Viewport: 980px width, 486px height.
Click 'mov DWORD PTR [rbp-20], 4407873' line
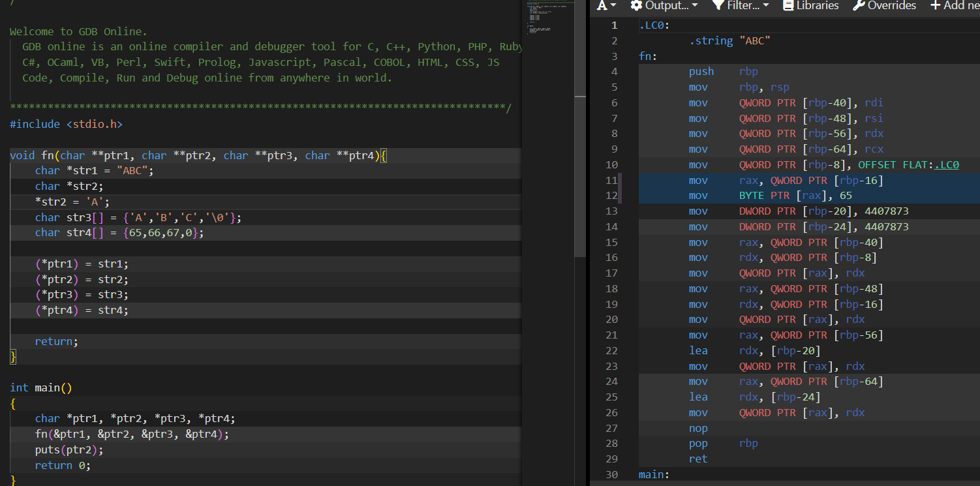799,211
